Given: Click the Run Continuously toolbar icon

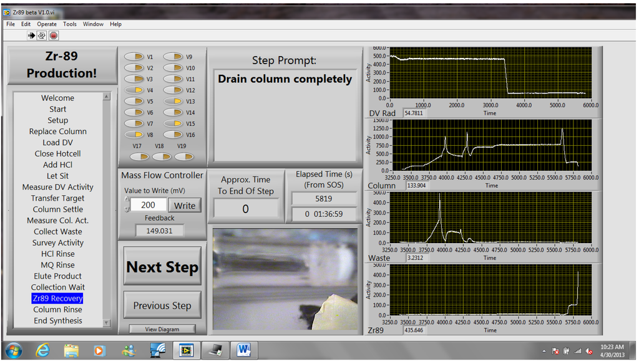Looking at the screenshot, I should point(42,36).
